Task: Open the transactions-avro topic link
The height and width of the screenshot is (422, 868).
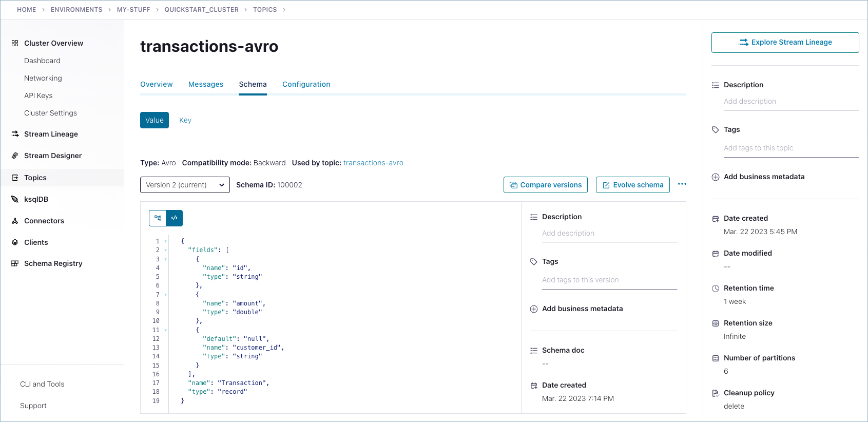Action: click(373, 163)
